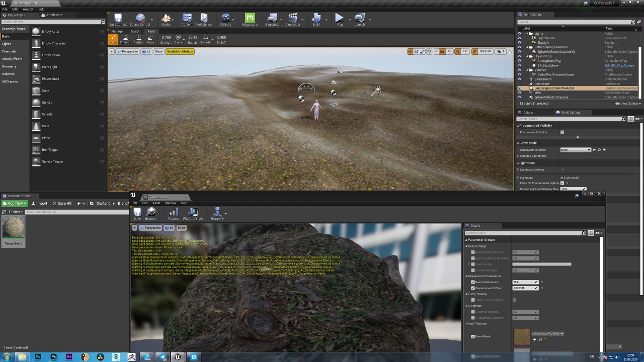Viewport: 644px width, 362px height.
Task: Click the Color Overlay swatch bar
Action: pos(541,264)
